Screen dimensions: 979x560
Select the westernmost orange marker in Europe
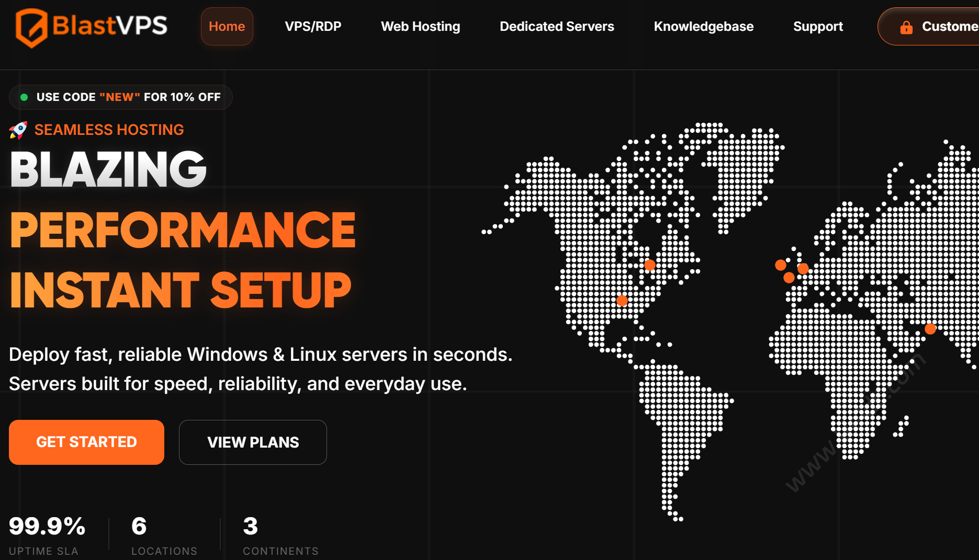point(781,265)
